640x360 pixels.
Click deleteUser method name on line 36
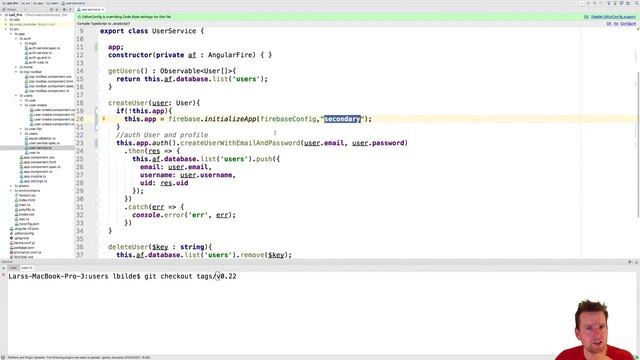click(x=129, y=247)
